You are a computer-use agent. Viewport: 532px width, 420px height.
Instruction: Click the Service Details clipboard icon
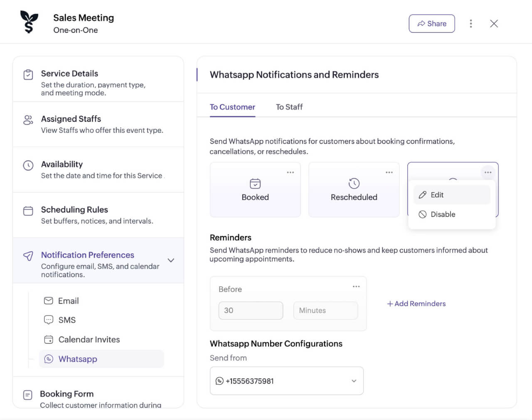pos(28,75)
